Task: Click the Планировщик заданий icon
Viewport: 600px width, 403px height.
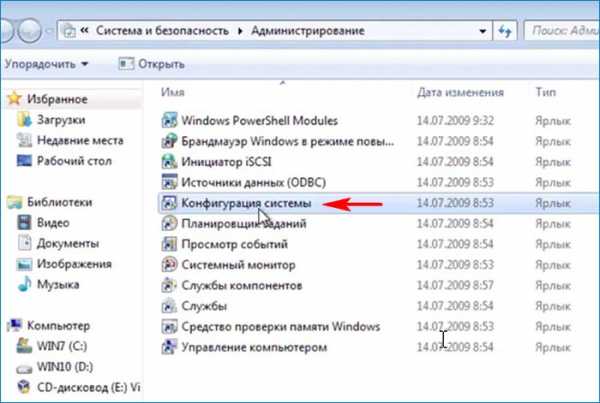Action: pos(169,224)
